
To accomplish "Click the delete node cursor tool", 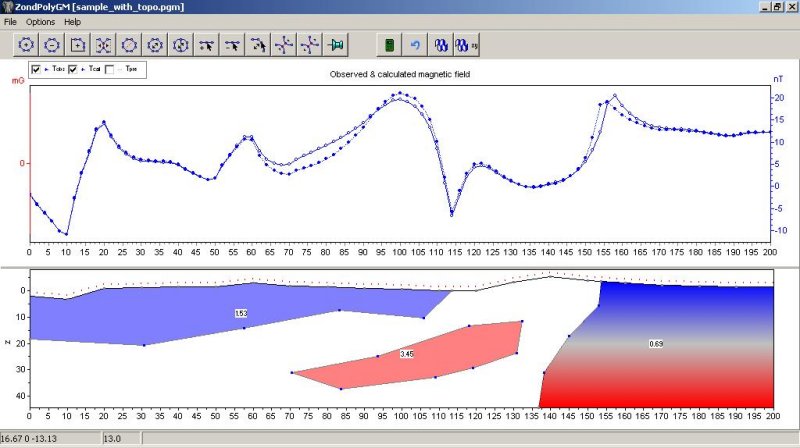I will [x=233, y=45].
